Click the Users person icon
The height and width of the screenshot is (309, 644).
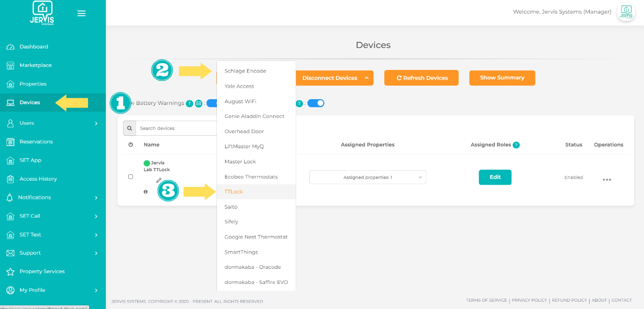pyautogui.click(x=10, y=123)
